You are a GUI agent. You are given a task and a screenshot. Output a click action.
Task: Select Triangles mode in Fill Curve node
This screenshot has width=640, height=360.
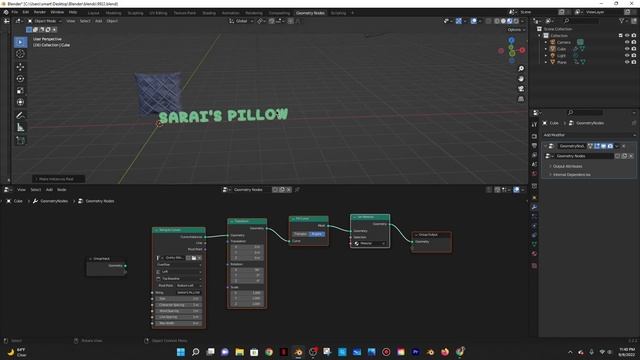[300, 234]
